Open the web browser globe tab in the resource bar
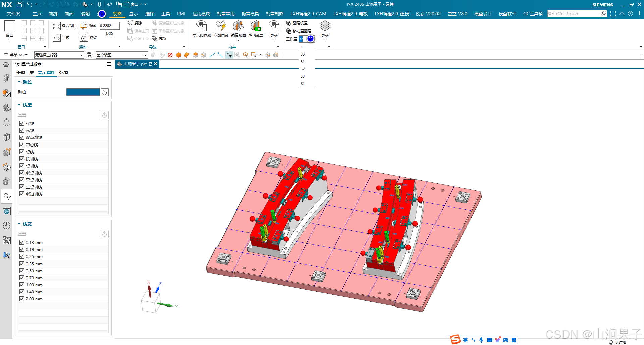 [6, 211]
